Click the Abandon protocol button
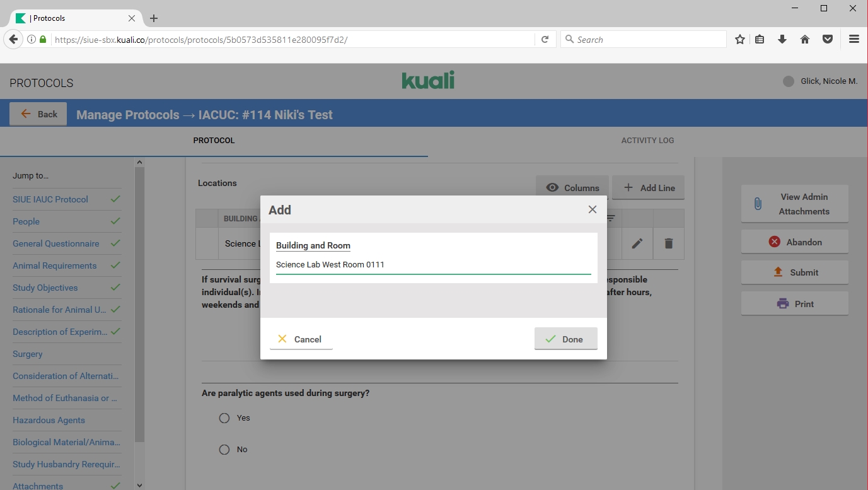Screen dimensions: 868x490 (794, 242)
